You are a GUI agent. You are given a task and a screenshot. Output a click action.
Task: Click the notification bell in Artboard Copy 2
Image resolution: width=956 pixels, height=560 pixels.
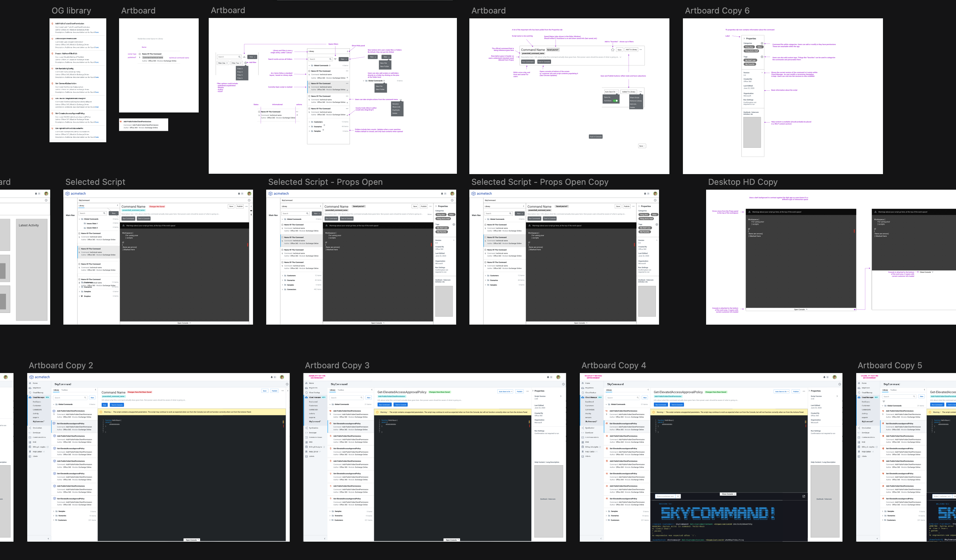coord(271,377)
